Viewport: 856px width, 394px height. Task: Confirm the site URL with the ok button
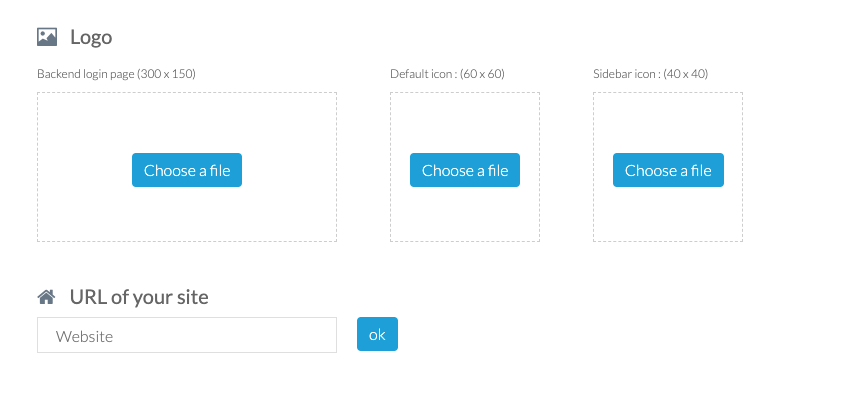point(377,334)
